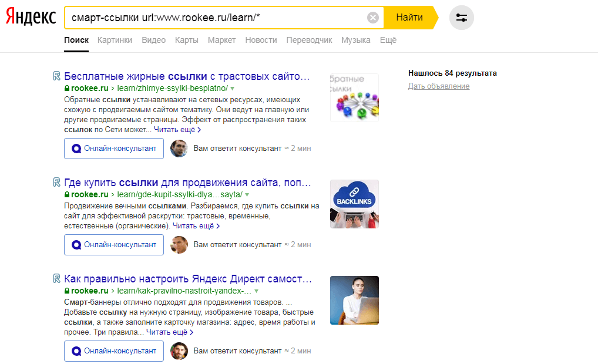
Task: Click Дать объявление link
Action: point(439,86)
